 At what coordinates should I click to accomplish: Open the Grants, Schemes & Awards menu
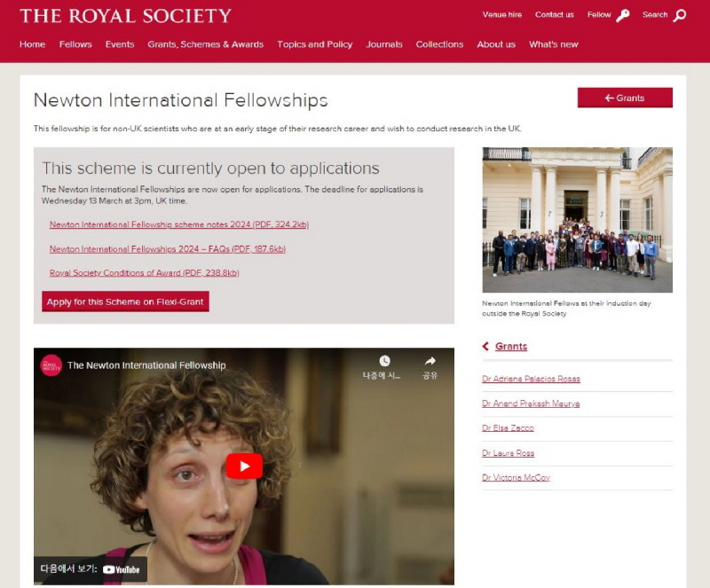206,44
